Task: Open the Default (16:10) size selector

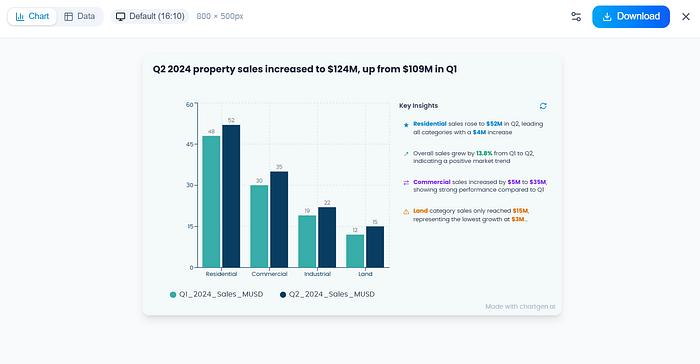Action: (x=150, y=17)
